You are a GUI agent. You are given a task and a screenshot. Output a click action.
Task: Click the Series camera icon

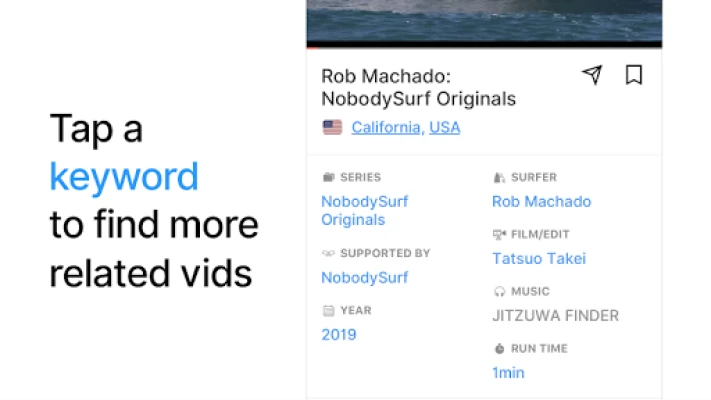pyautogui.click(x=328, y=177)
